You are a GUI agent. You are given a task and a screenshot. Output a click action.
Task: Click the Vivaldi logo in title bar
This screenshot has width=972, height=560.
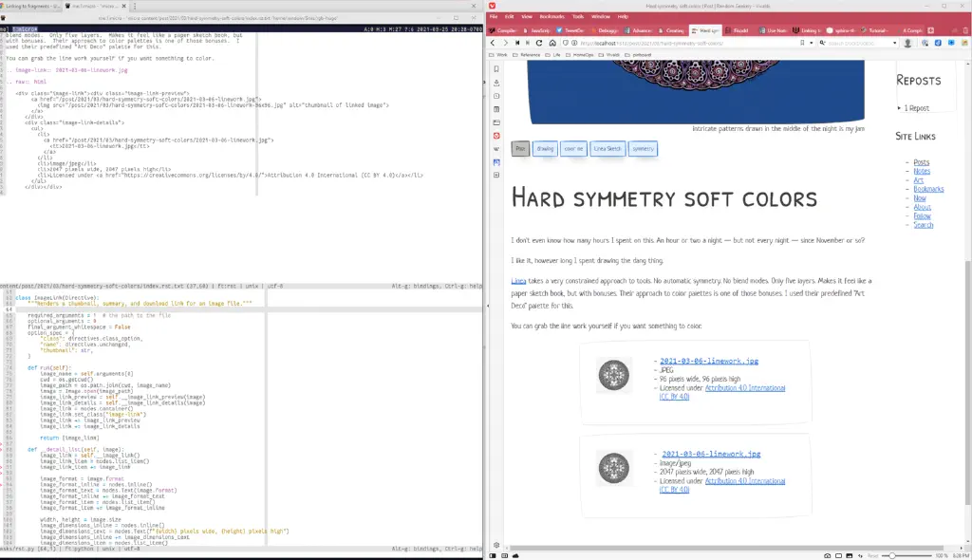coord(492,6)
